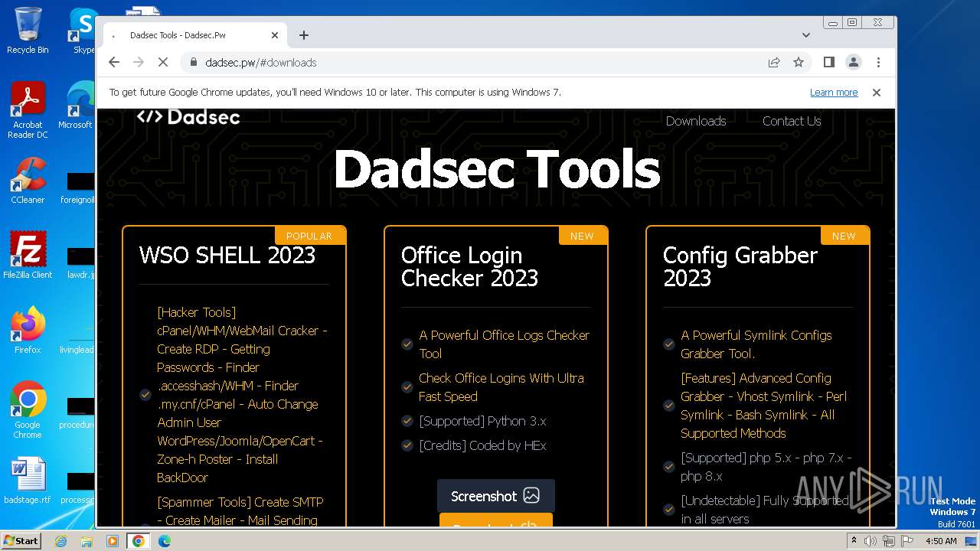Click checkmark beside Powerful Office Logs Checker

[407, 344]
